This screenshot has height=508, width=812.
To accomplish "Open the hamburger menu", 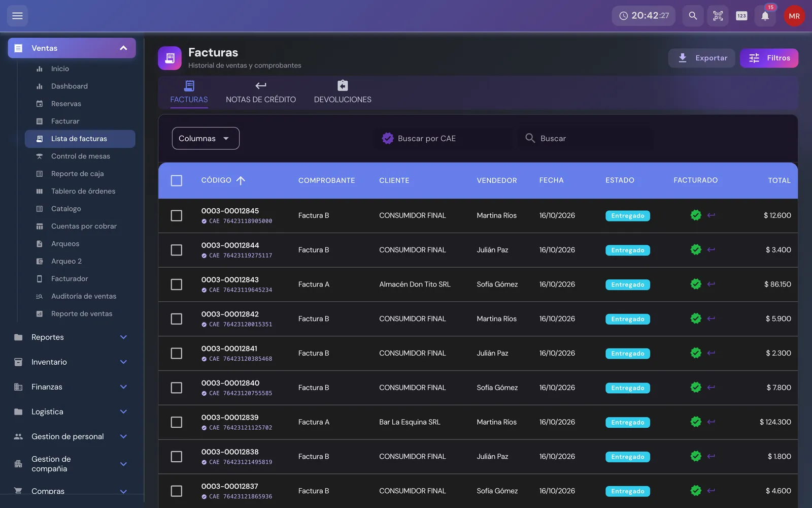I will pos(17,16).
